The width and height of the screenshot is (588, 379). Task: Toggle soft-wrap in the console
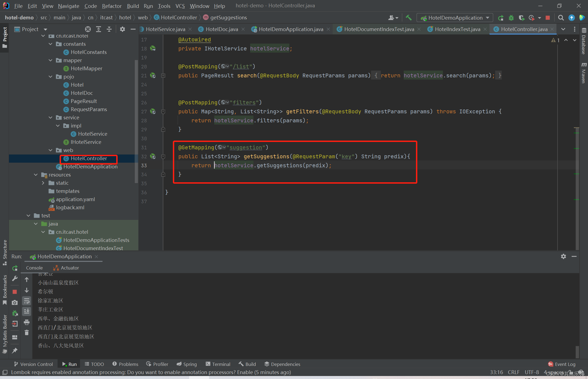point(27,301)
